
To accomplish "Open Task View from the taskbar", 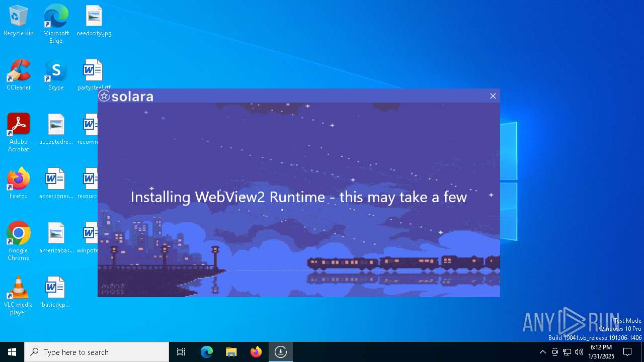I will pyautogui.click(x=181, y=352).
